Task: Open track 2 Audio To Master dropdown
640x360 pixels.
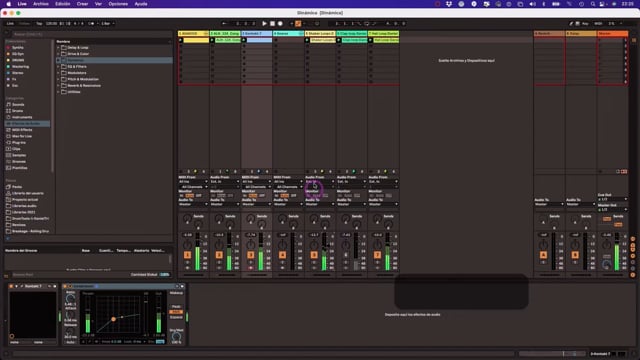Action: click(225, 204)
